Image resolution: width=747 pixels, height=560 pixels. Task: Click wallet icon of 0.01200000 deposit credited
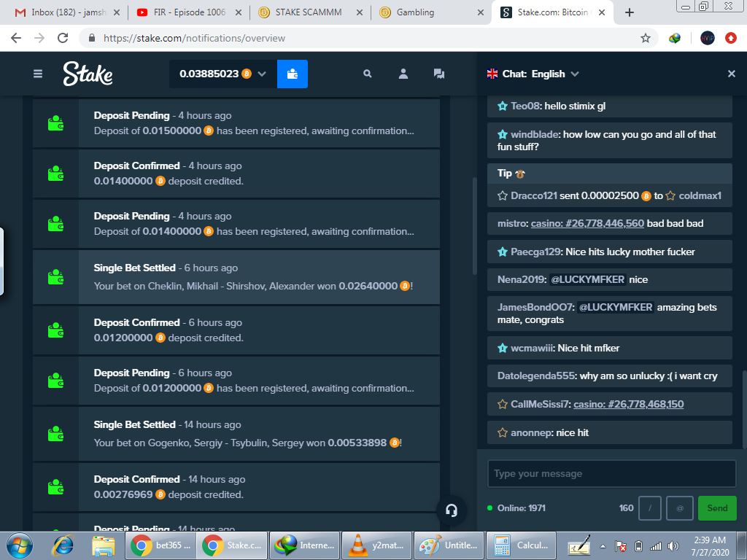(55, 330)
